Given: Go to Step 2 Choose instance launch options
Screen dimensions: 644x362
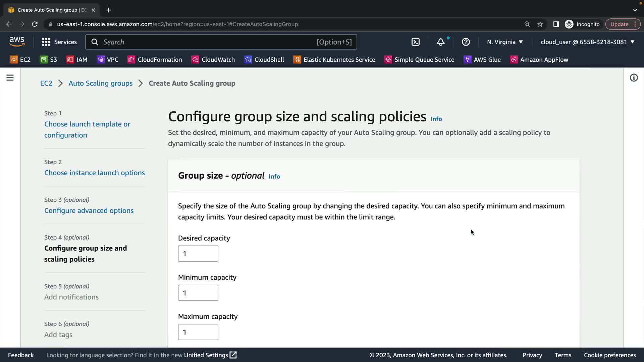Looking at the screenshot, I should 95,173.
